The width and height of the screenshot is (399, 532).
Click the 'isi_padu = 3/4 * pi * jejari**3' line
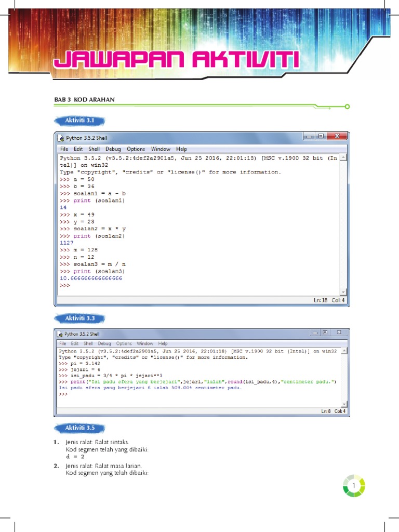pos(116,376)
